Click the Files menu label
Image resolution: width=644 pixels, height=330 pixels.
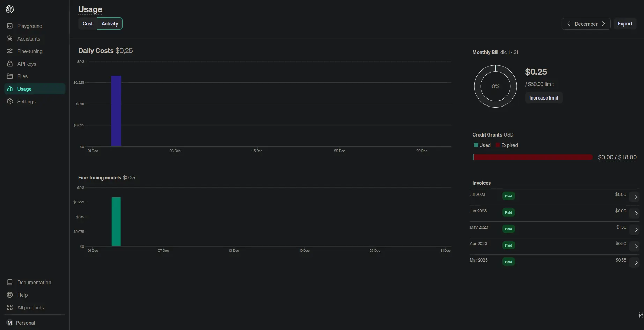pos(22,76)
